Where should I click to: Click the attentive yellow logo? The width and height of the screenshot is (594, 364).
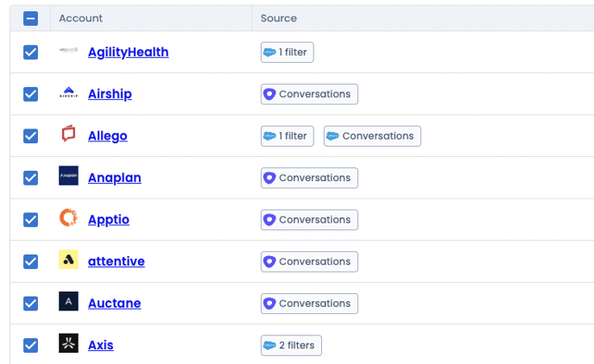coord(68,259)
